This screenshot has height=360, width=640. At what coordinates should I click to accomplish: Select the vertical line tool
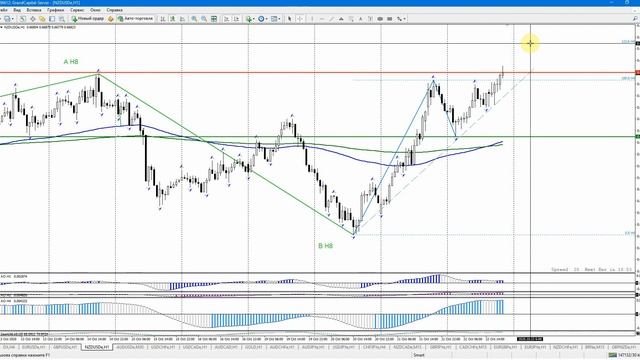(x=312, y=19)
